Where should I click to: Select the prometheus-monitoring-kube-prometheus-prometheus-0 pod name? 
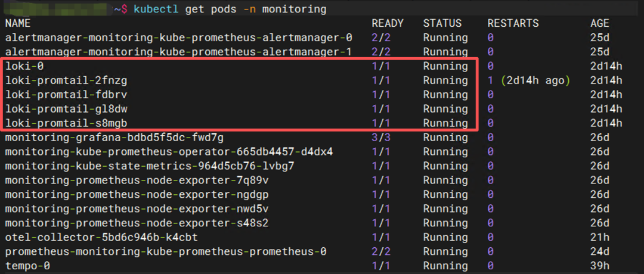166,251
